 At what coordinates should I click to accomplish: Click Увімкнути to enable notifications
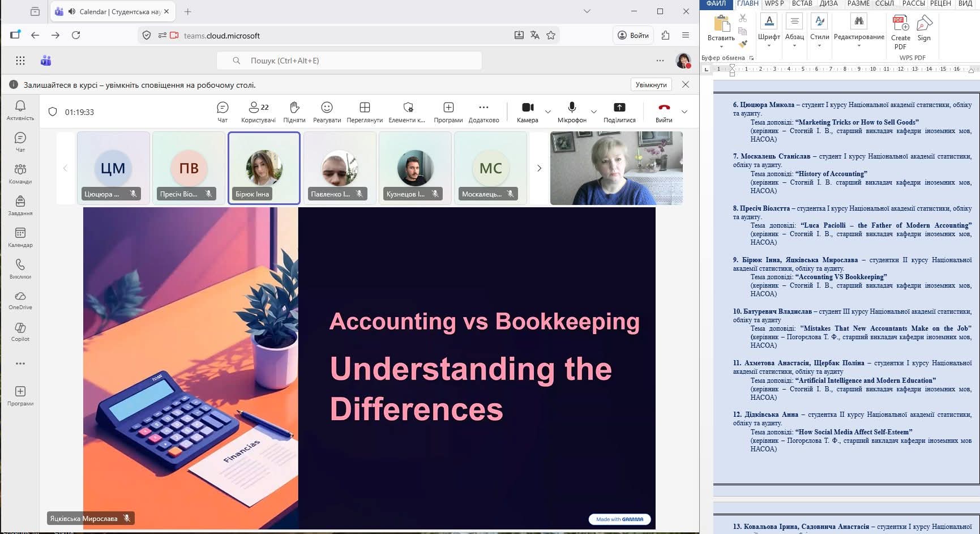[x=651, y=85]
